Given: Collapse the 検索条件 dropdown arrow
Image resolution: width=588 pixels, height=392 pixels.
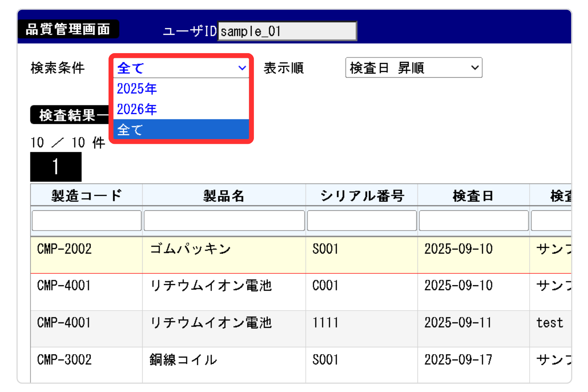Looking at the screenshot, I should [242, 68].
